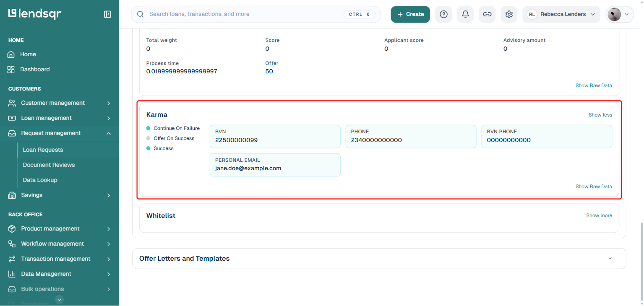Click the Workflow management icon

point(12,244)
